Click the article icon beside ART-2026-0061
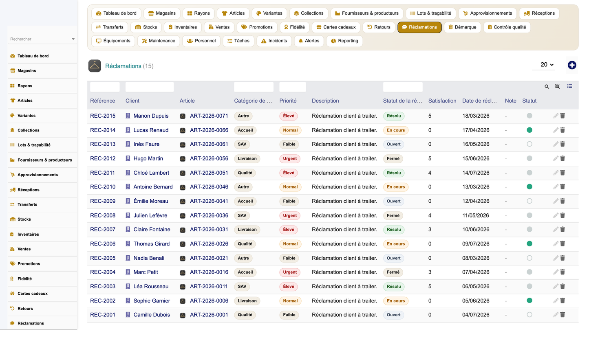 tap(183, 145)
